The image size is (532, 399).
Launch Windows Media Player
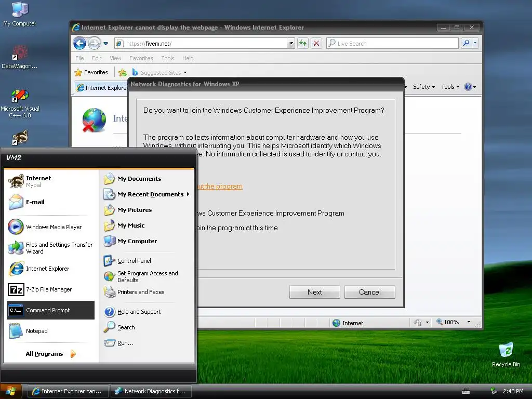[50, 227]
